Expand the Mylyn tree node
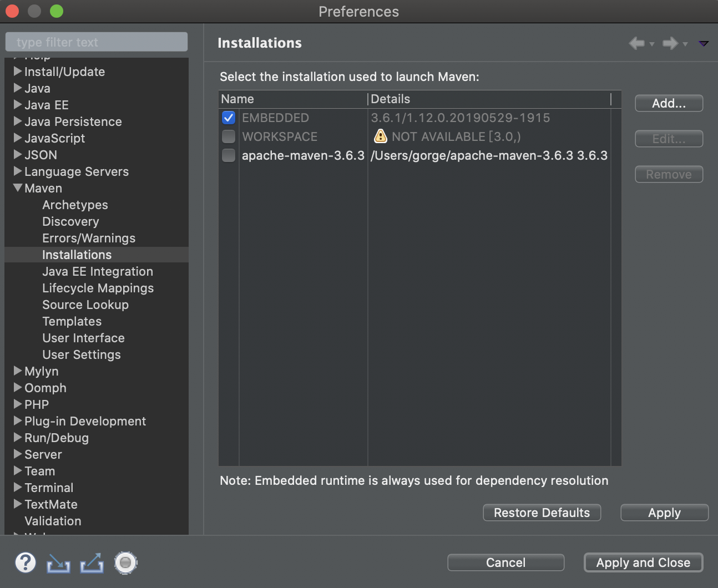The width and height of the screenshot is (718, 588). (x=18, y=371)
